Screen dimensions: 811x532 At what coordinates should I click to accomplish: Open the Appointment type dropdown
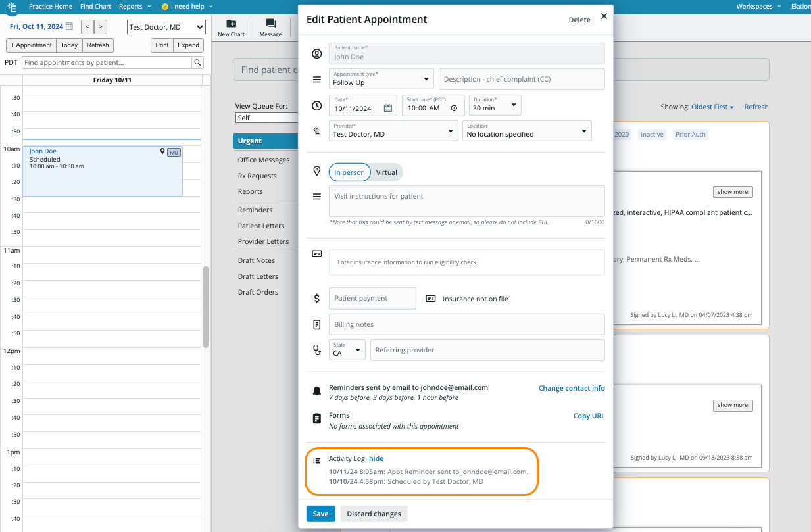pyautogui.click(x=383, y=79)
